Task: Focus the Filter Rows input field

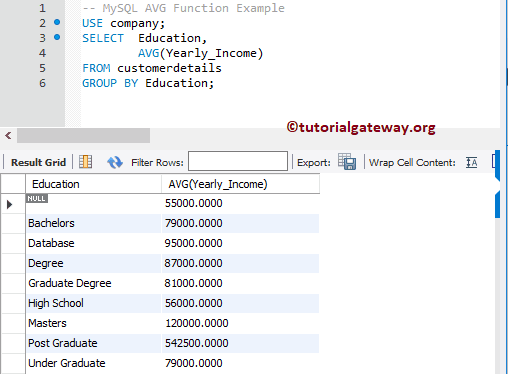Action: point(238,161)
